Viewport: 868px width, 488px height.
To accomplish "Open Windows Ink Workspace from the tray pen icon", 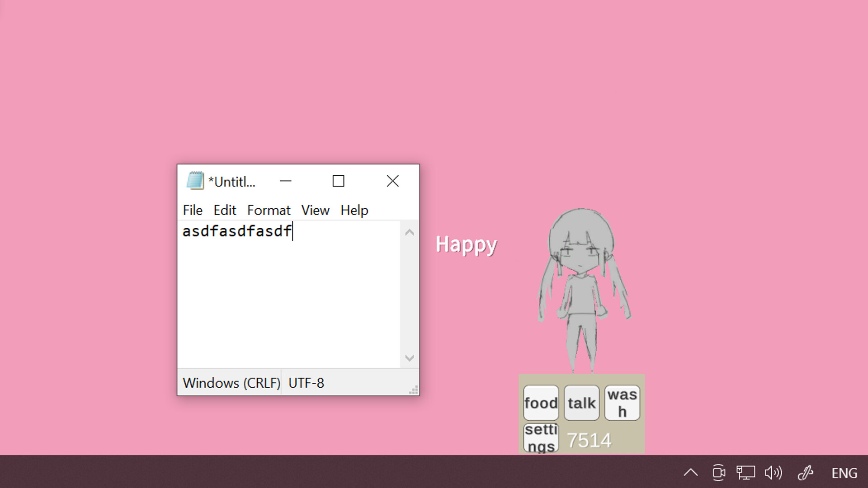I will coord(806,472).
